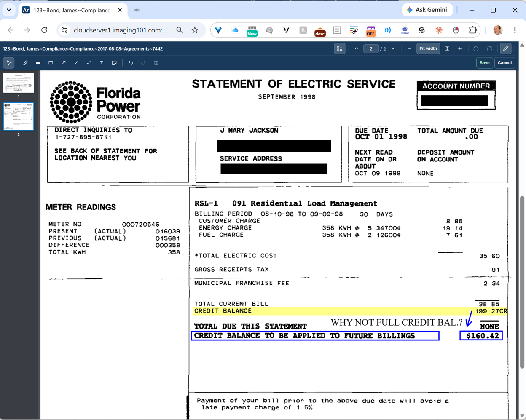Open the Chrome profile avatar

tap(498, 30)
